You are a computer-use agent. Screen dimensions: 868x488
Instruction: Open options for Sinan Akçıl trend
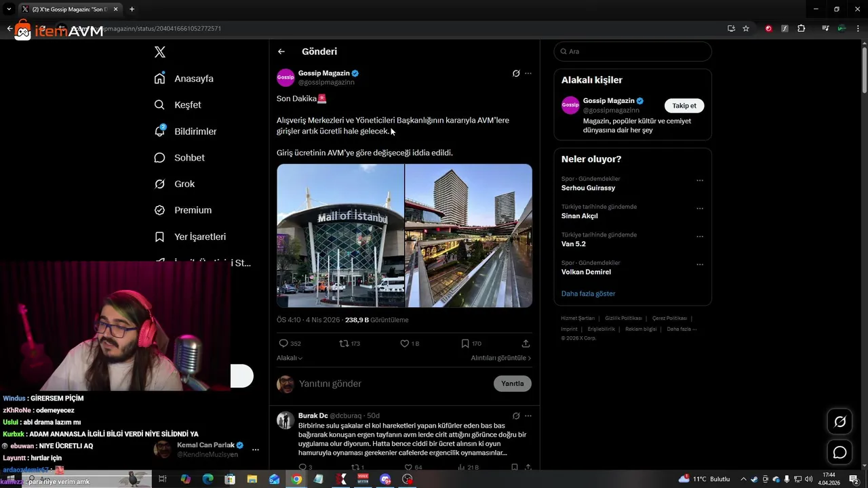coord(700,209)
